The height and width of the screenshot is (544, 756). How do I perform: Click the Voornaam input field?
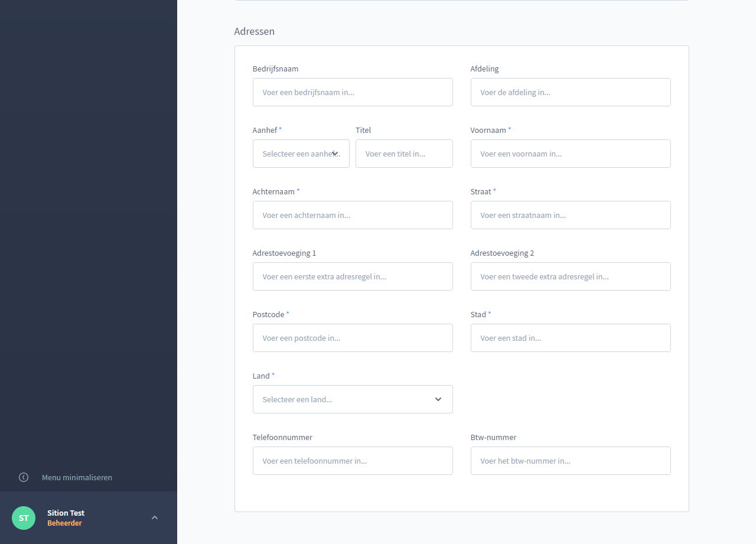coord(571,154)
